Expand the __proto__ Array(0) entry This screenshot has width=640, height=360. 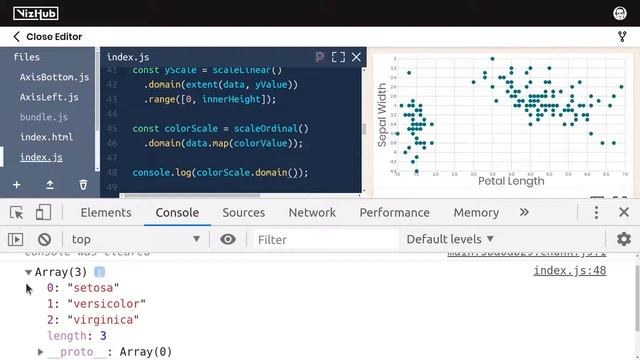pos(40,351)
